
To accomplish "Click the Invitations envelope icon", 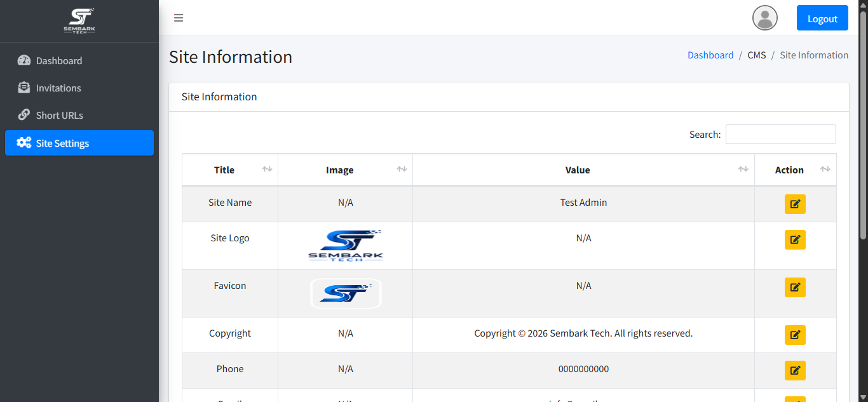I will click(24, 88).
